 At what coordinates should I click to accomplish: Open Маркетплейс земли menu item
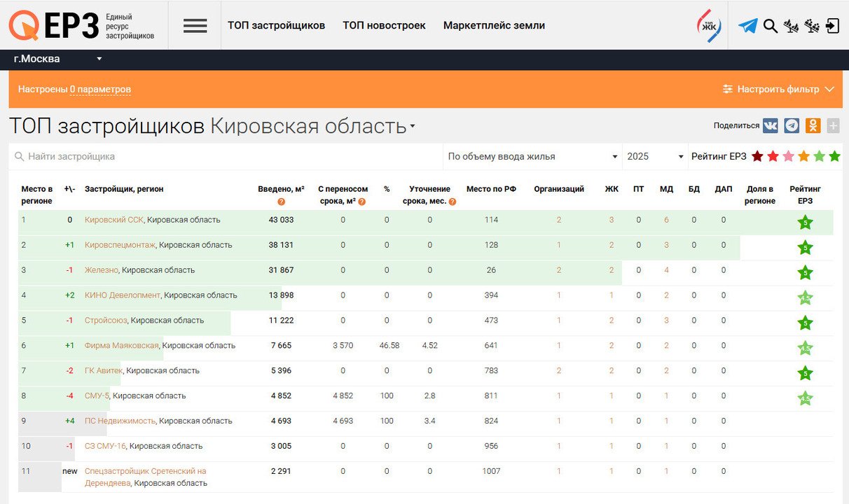tap(494, 25)
